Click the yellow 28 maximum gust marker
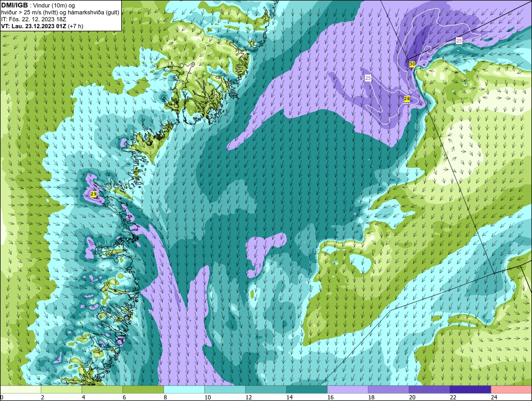 (407, 99)
